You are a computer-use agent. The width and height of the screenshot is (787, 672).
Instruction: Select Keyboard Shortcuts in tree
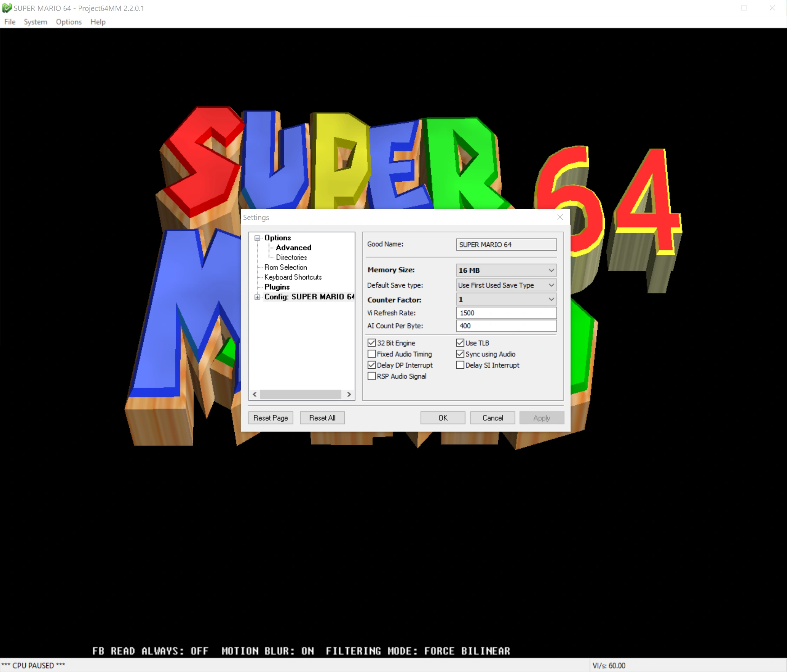coord(293,277)
